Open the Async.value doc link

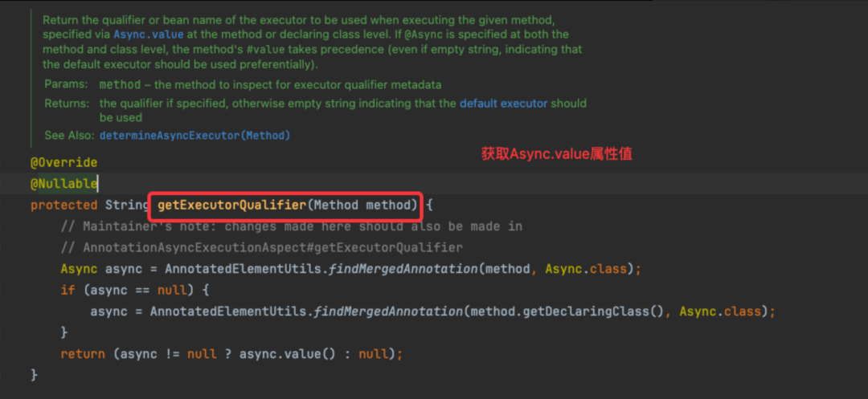(149, 35)
